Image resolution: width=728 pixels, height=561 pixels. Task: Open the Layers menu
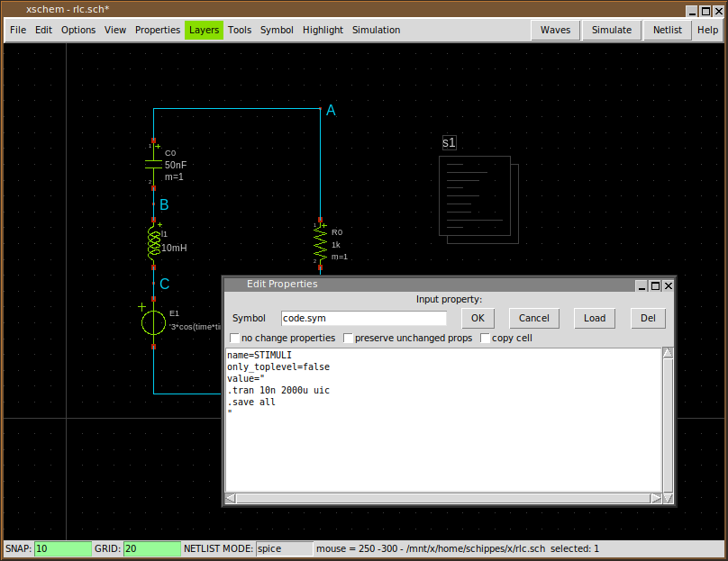(x=204, y=30)
